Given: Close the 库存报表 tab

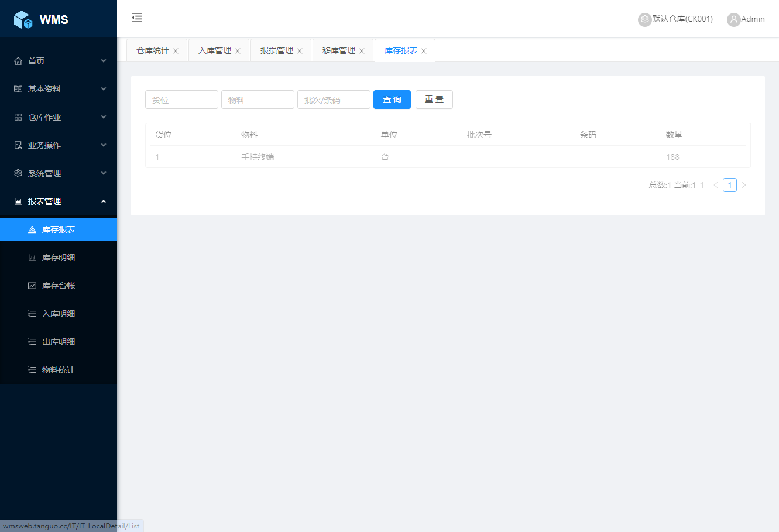Looking at the screenshot, I should [424, 51].
